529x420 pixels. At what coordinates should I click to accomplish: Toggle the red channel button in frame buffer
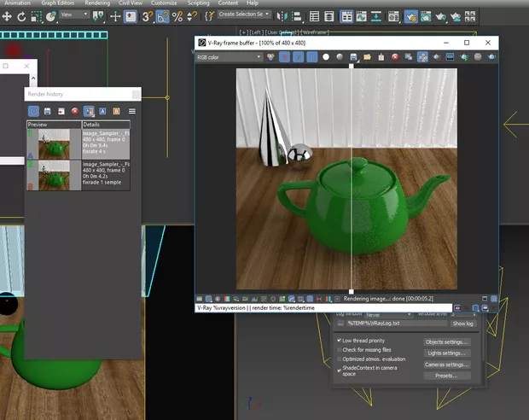click(x=286, y=57)
